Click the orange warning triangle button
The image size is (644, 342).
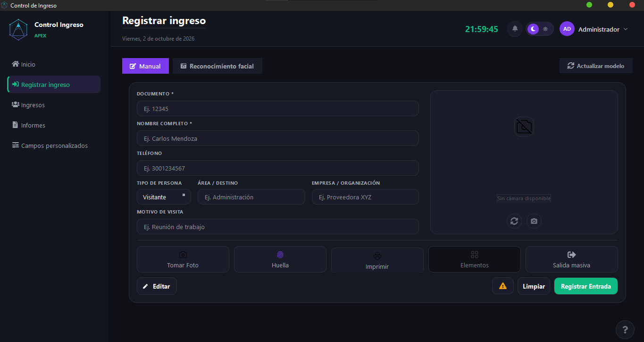point(503,286)
